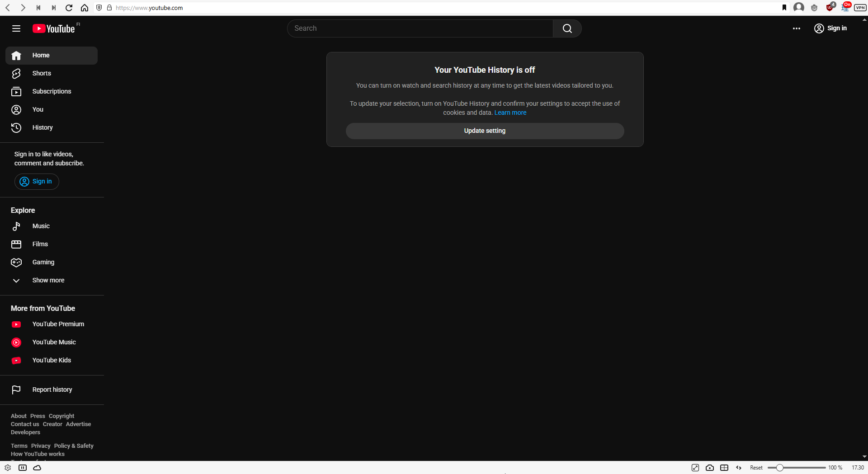Expand Show more under Explore
Viewport: 868px width, 474px height.
[52, 281]
